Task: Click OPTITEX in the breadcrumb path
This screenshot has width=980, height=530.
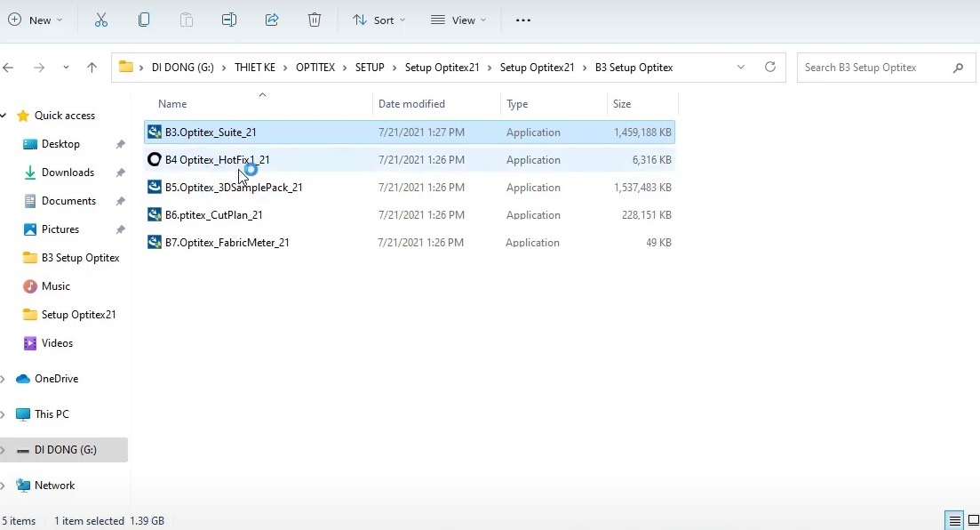Action: click(315, 68)
